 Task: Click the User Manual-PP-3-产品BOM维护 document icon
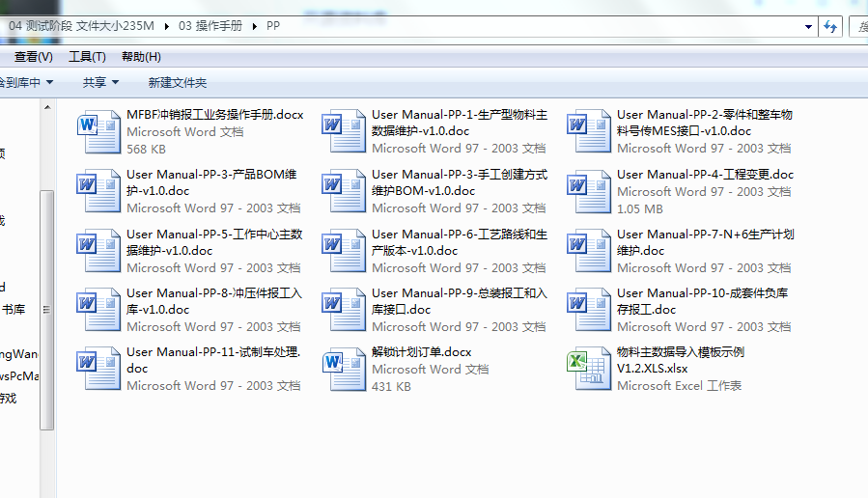[x=98, y=191]
